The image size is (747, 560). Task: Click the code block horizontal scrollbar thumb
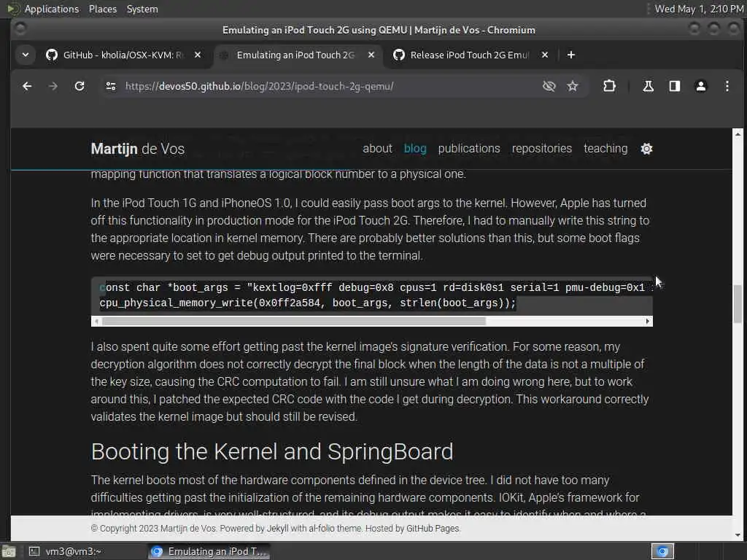294,321
